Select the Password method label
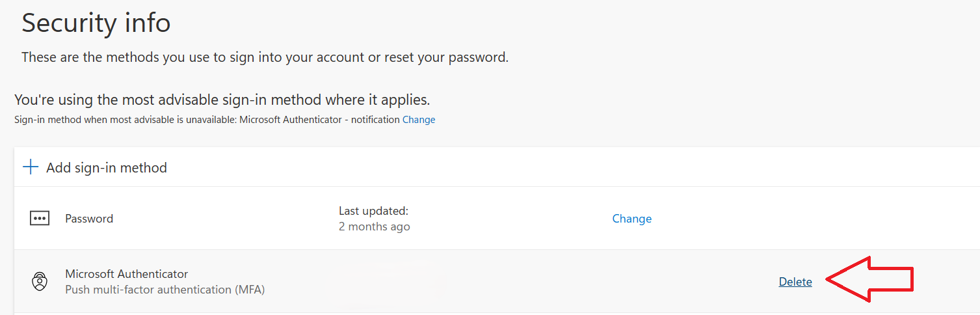980x315 pixels. [x=89, y=219]
